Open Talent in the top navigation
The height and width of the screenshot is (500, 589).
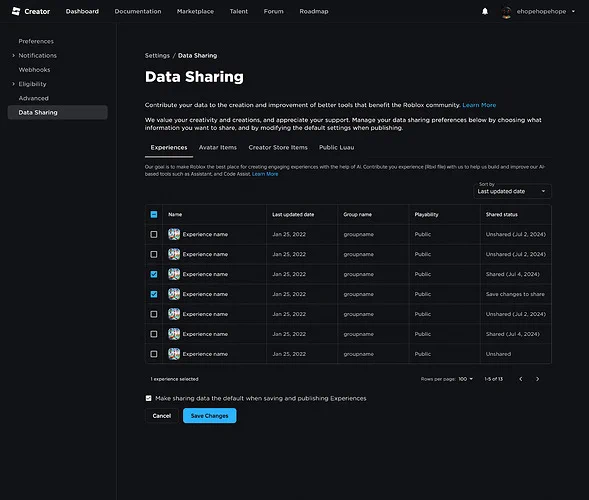click(239, 11)
